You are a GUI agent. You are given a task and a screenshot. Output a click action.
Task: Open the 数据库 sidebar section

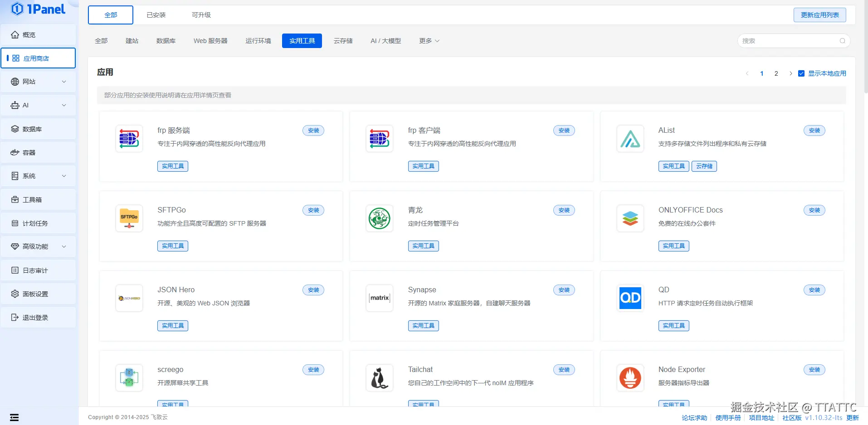pos(38,129)
